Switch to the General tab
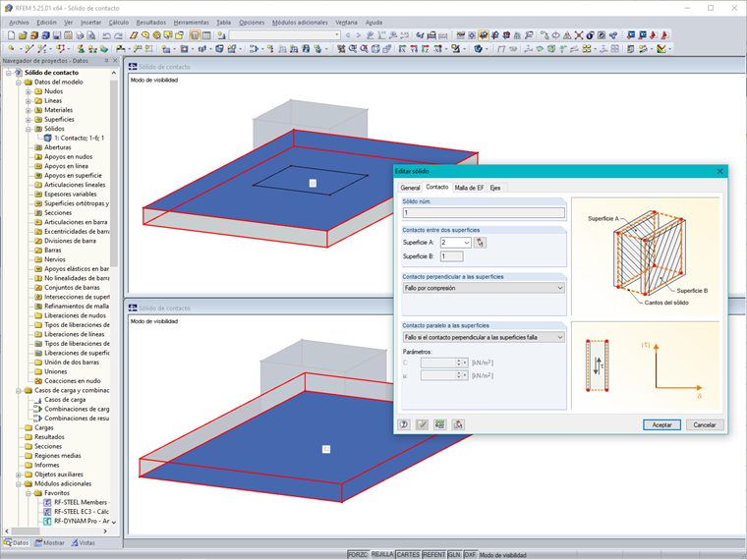 click(410, 188)
